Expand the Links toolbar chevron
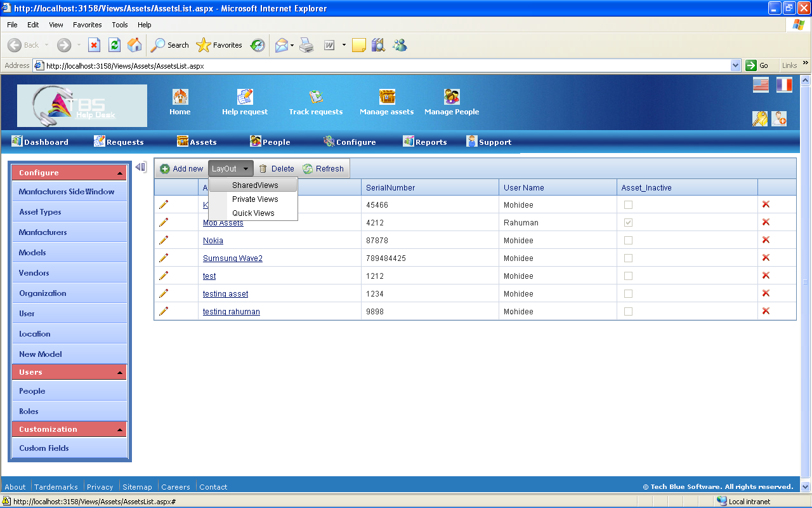The height and width of the screenshot is (508, 812). [806, 63]
